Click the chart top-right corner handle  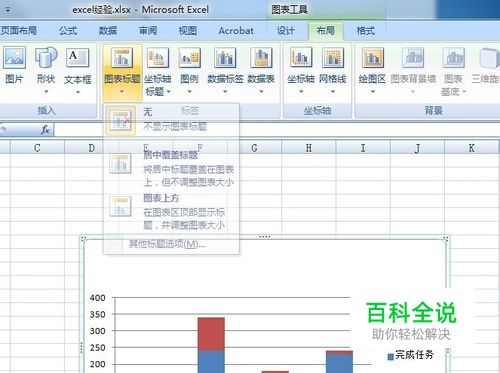coord(446,239)
